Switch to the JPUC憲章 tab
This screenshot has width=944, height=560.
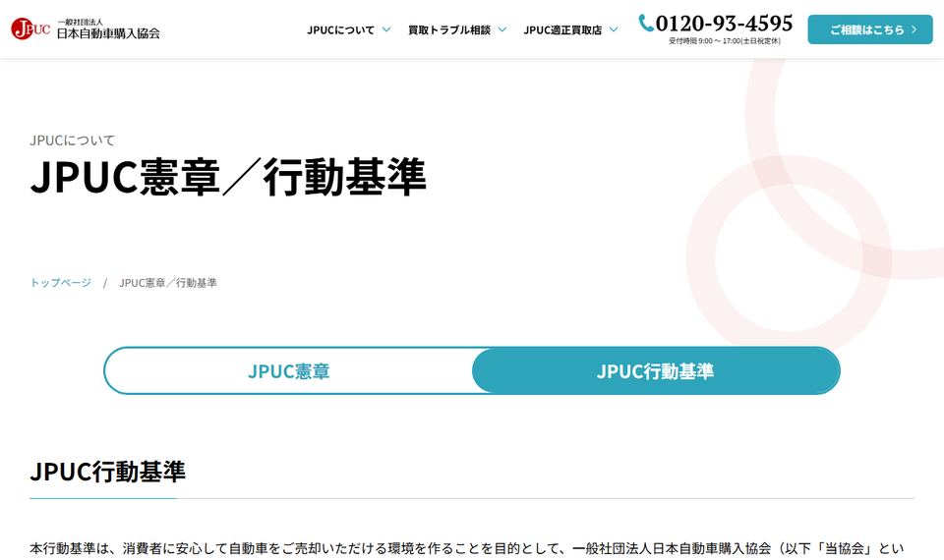pyautogui.click(x=289, y=371)
